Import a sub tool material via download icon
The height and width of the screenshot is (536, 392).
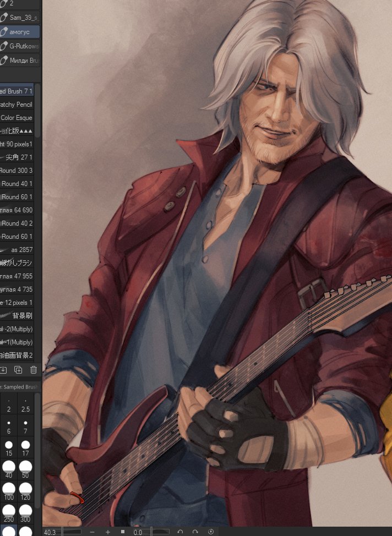click(3, 369)
